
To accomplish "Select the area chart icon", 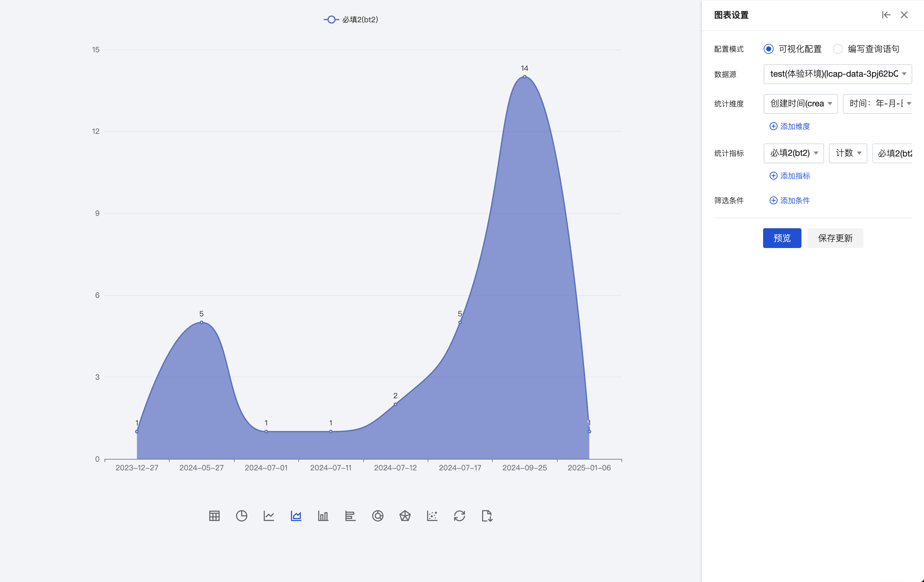I will (296, 516).
